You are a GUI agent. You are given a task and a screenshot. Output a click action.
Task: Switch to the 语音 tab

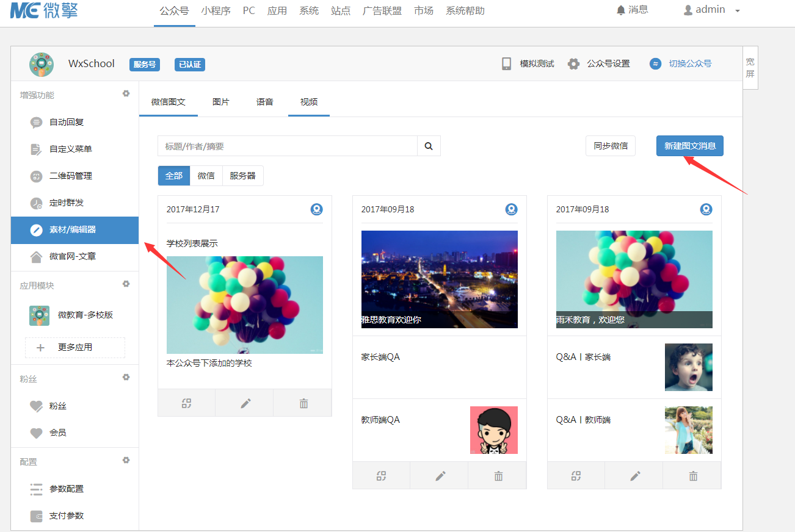pyautogui.click(x=265, y=102)
